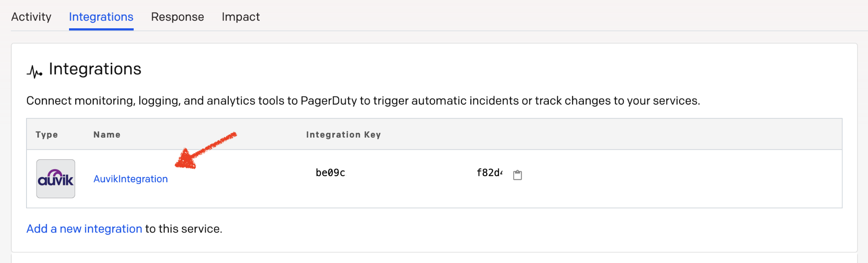Go to the Impact tab

241,17
